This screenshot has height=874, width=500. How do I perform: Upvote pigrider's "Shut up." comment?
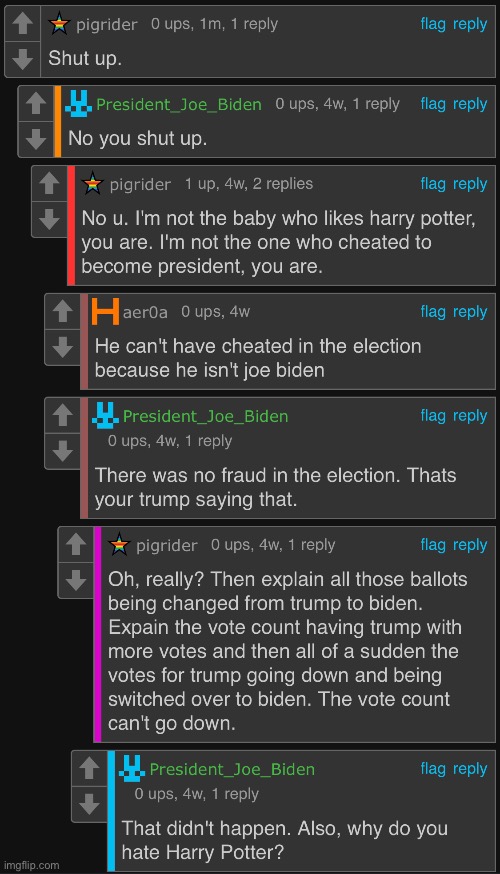coord(22,23)
